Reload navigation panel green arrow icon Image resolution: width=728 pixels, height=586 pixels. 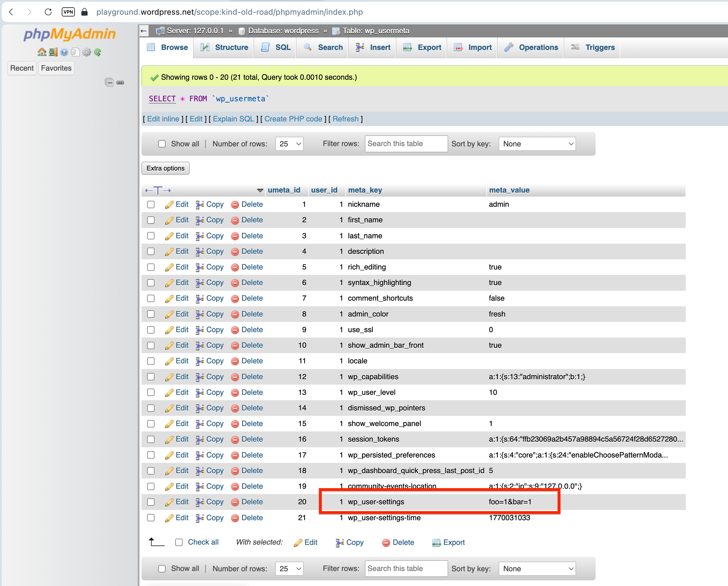tap(98, 52)
